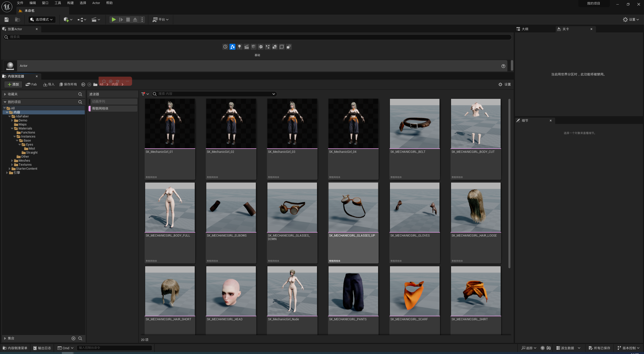Collapse the IdaFaber folder tree node
This screenshot has height=354, width=644.
(x=10, y=116)
